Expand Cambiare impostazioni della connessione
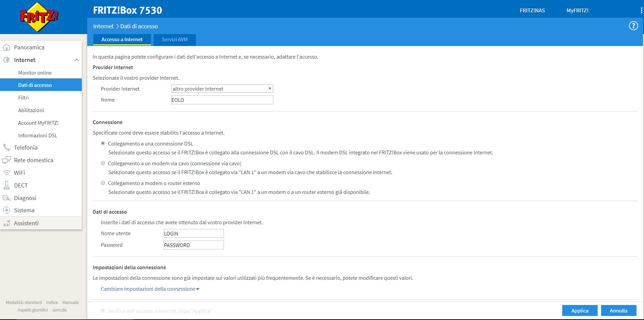 [150, 289]
